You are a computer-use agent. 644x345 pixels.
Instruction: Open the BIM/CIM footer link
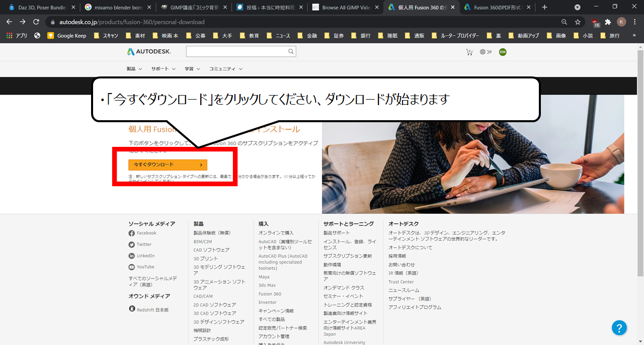tap(203, 242)
